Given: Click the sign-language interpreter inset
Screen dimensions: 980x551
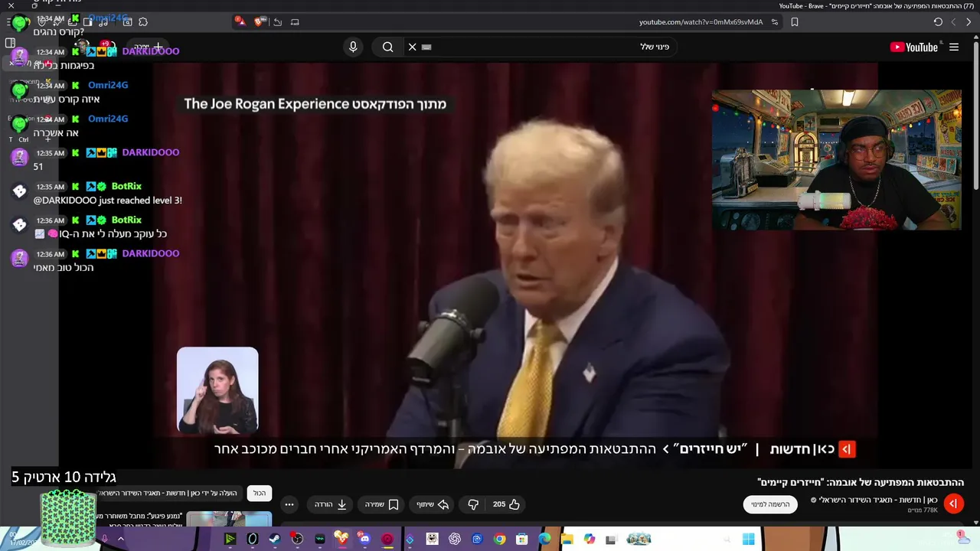Looking at the screenshot, I should [217, 390].
